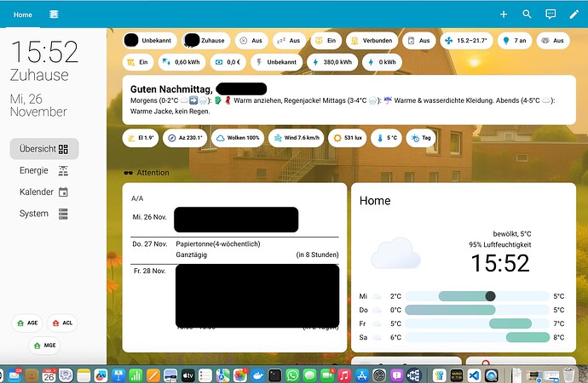Click the Wolken 100% cloud chip

pyautogui.click(x=237, y=138)
